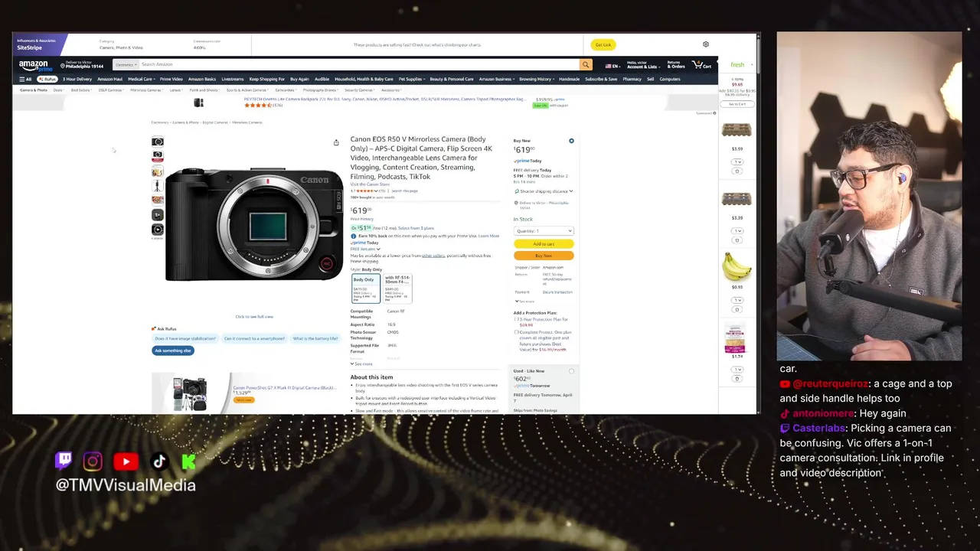
Task: Click the US flag EN language selector
Action: tap(612, 66)
